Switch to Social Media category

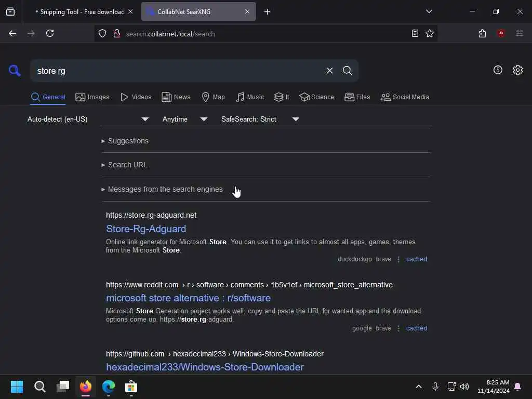(405, 97)
